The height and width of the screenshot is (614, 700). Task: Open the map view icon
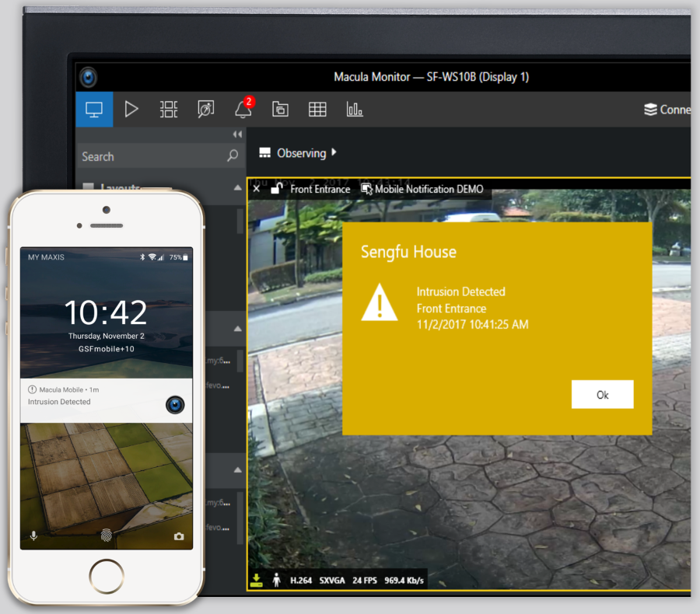coord(206,110)
